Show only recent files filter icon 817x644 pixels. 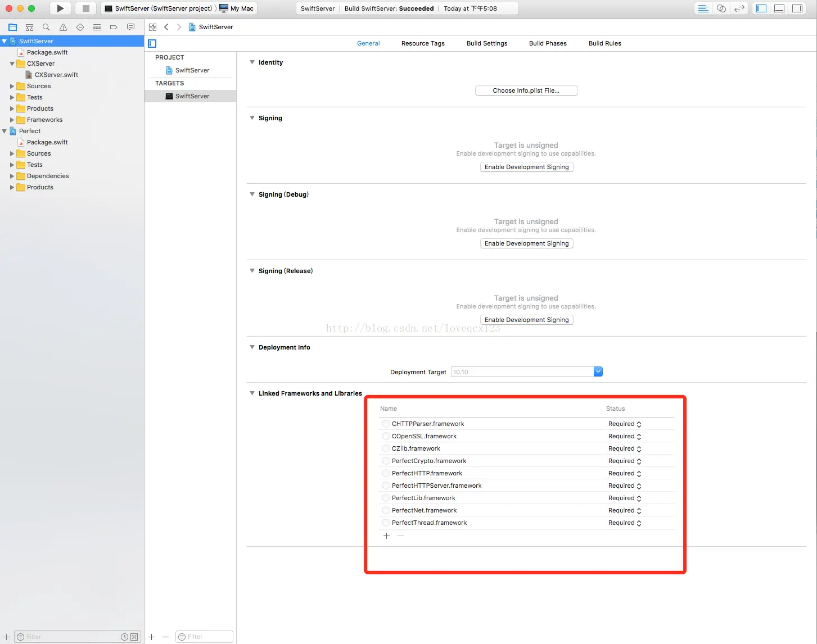coord(124,637)
